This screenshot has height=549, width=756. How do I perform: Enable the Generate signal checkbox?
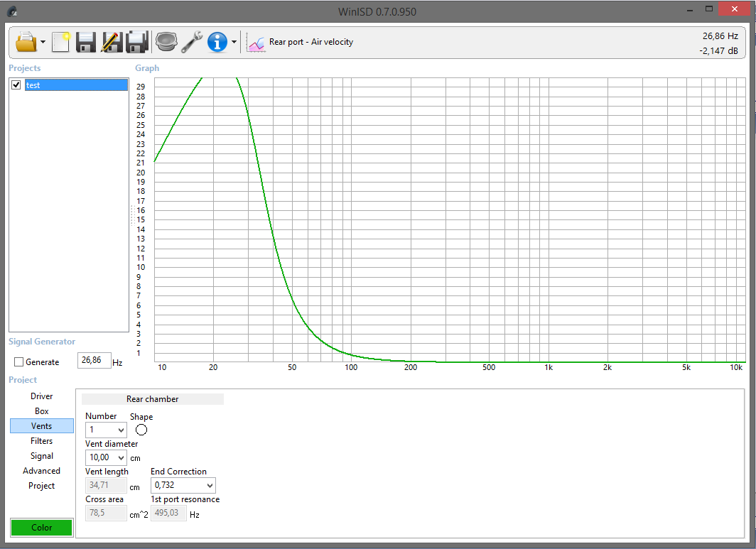tap(18, 362)
